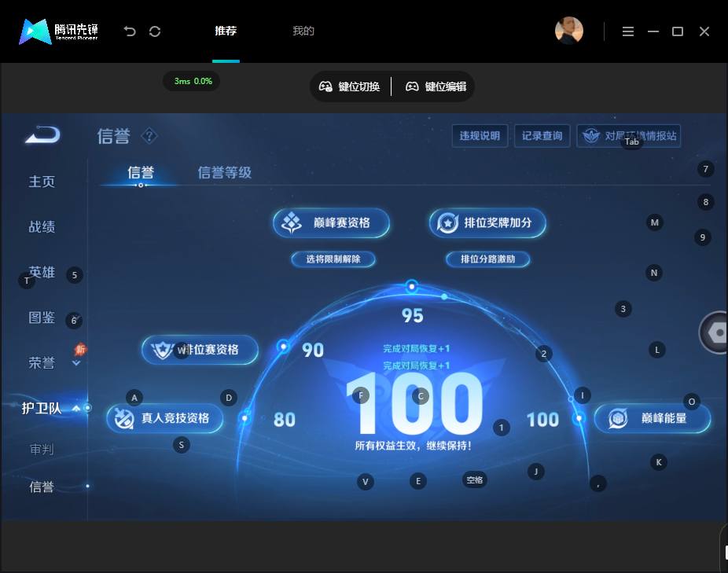The image size is (728, 573).
Task: Click the key marker M
Action: pyautogui.click(x=655, y=222)
